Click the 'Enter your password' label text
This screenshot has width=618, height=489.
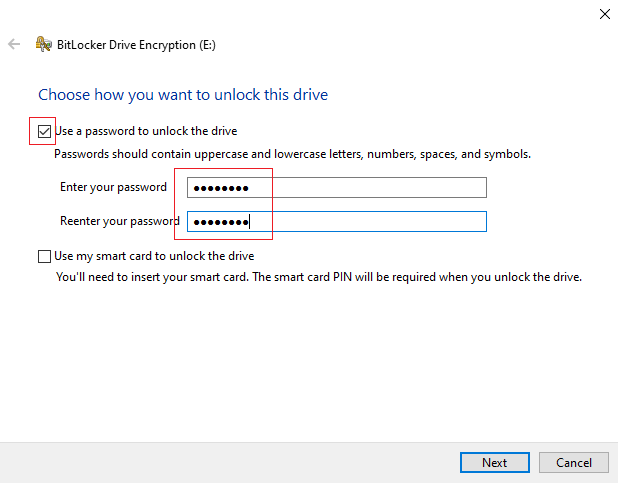click(x=114, y=187)
